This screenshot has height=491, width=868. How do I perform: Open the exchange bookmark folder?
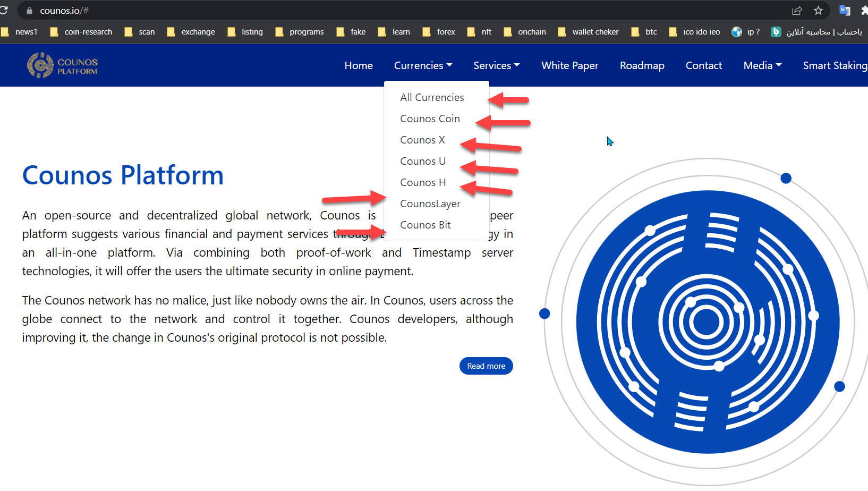click(x=191, y=32)
